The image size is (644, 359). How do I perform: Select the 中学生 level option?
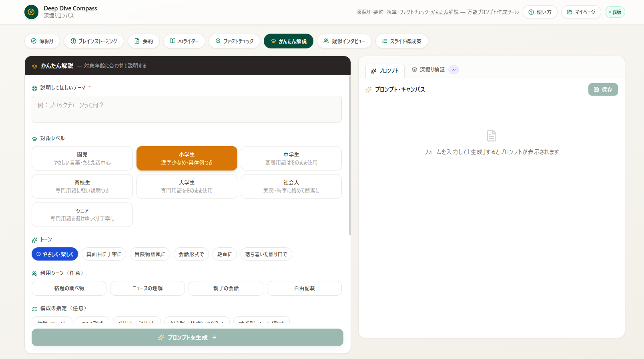tap(291, 158)
